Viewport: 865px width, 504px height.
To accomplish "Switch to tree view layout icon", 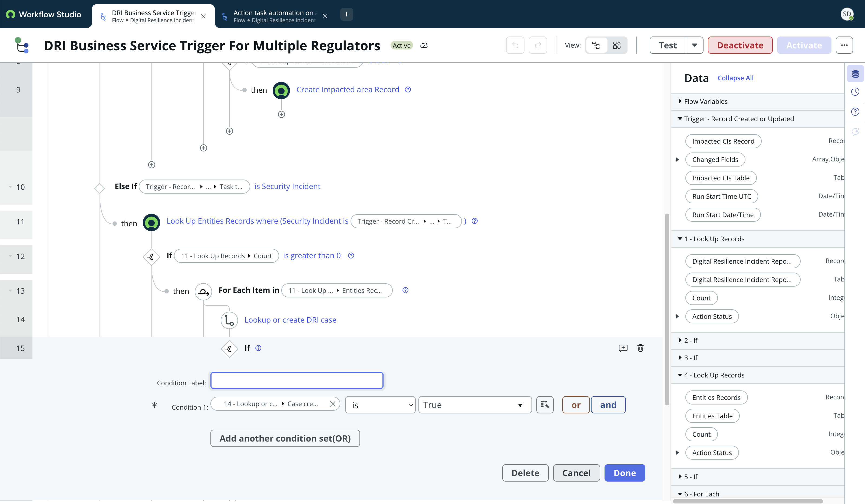I will pos(596,45).
